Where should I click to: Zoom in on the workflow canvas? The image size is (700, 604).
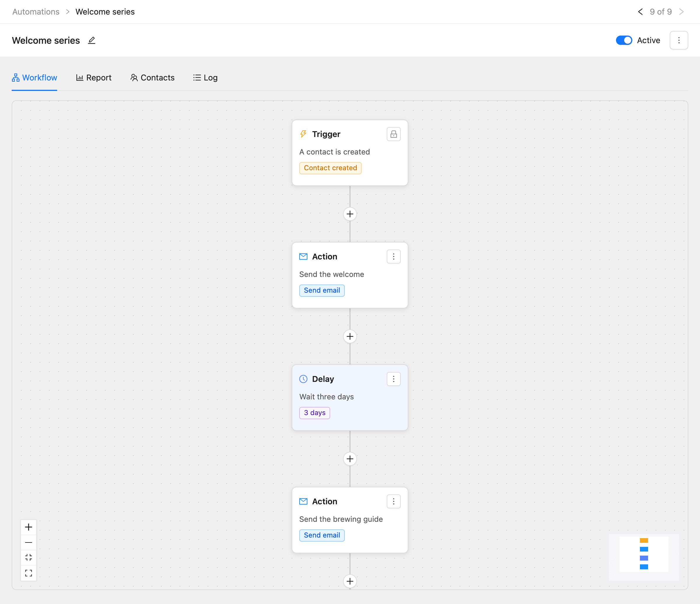point(29,527)
